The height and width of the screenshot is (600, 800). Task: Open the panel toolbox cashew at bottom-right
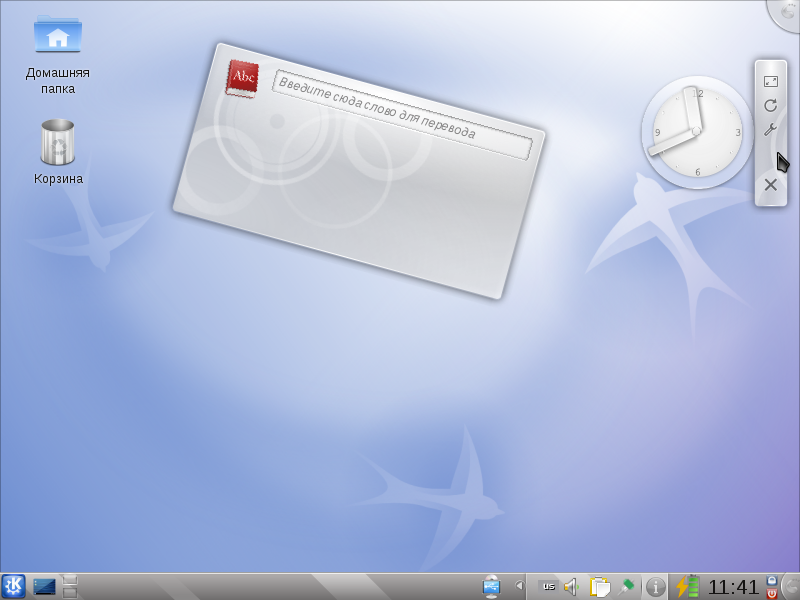point(792,587)
